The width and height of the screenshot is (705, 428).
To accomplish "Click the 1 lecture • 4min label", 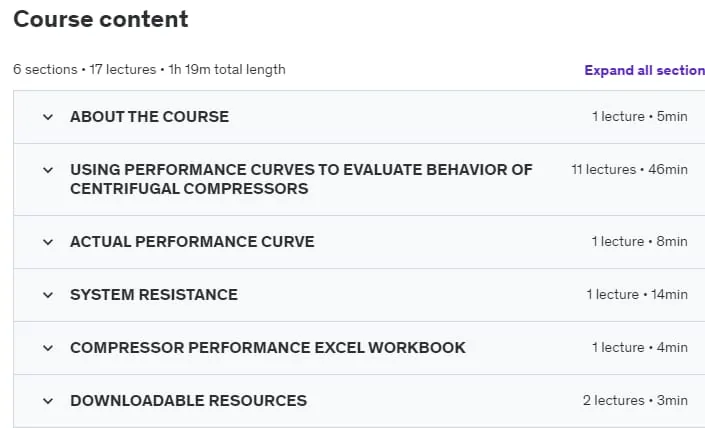I will 639,348.
